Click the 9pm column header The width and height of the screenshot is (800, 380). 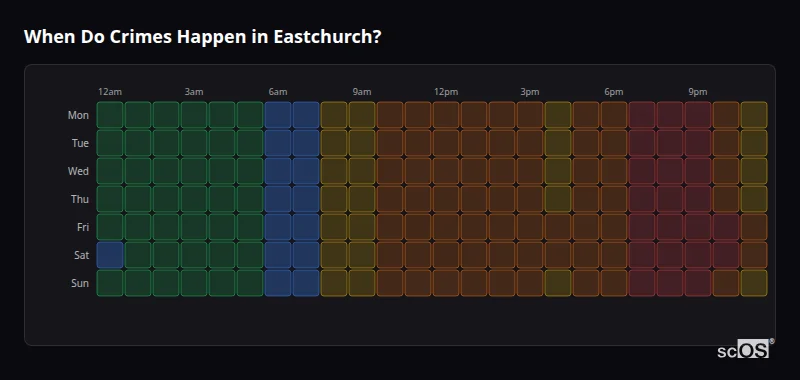click(x=698, y=92)
